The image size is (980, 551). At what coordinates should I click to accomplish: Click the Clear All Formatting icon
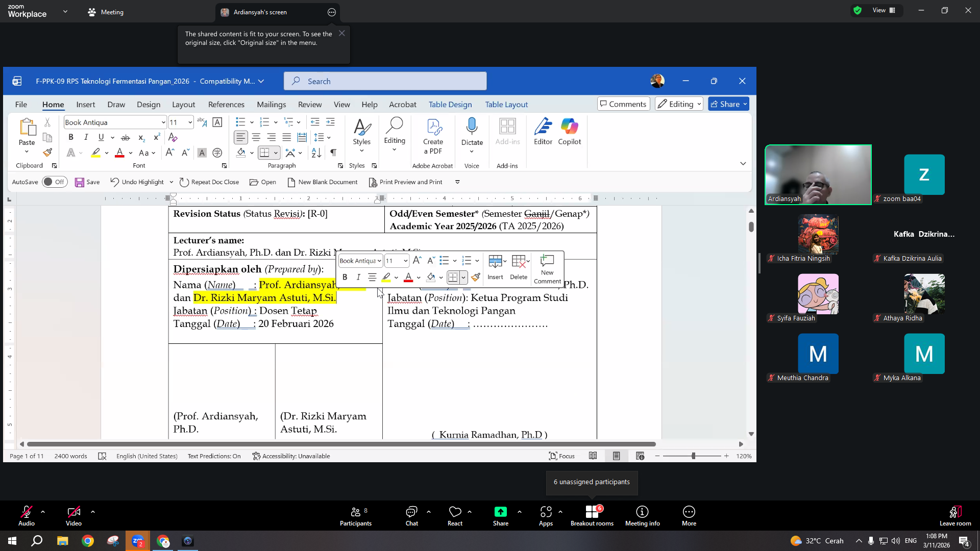173,137
